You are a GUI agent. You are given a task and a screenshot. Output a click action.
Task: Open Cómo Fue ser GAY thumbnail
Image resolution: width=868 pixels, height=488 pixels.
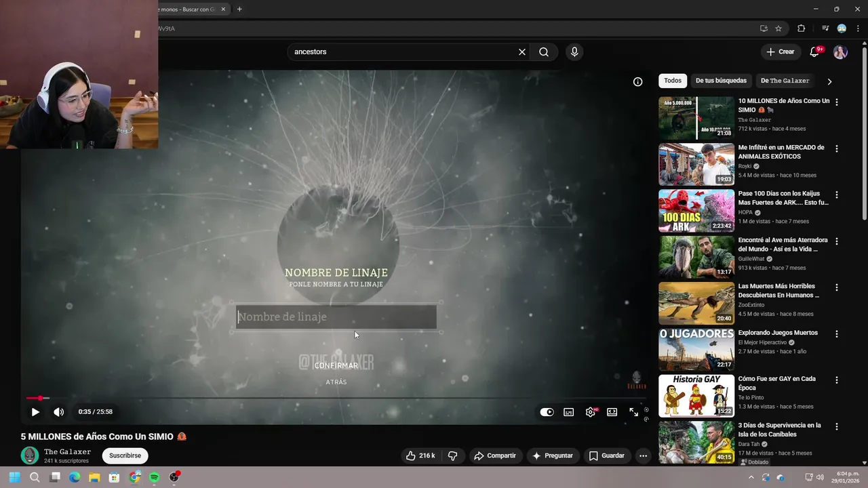click(696, 396)
